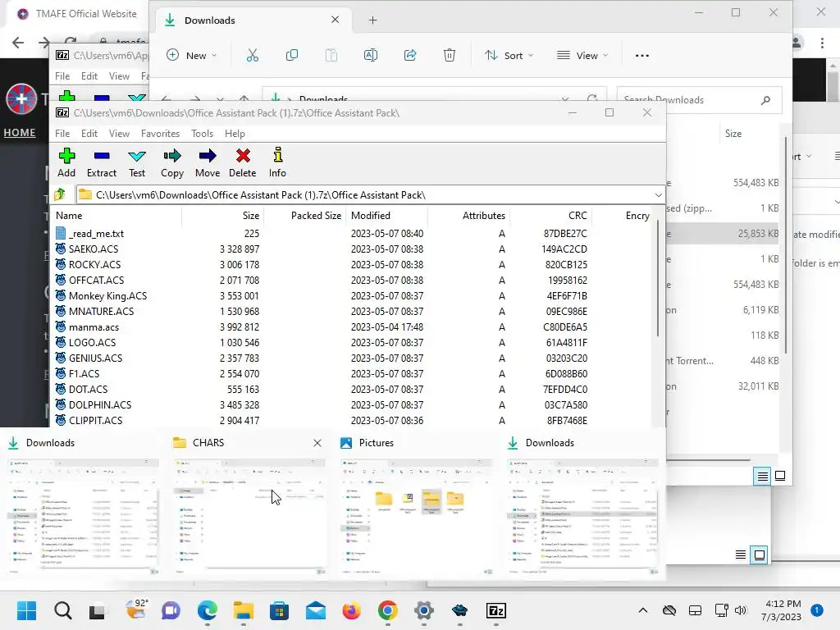The width and height of the screenshot is (840, 630).
Task: Open Settings gear on the taskbar
Action: (x=424, y=610)
